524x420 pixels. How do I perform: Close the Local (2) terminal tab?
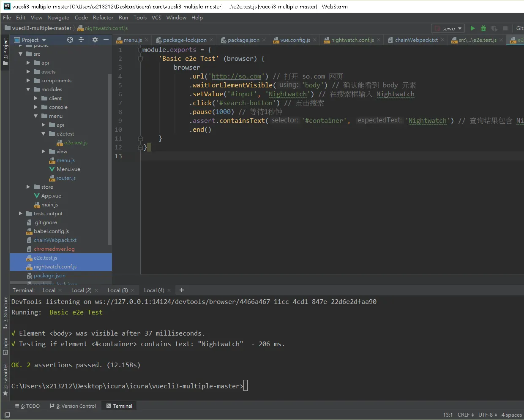pyautogui.click(x=96, y=290)
